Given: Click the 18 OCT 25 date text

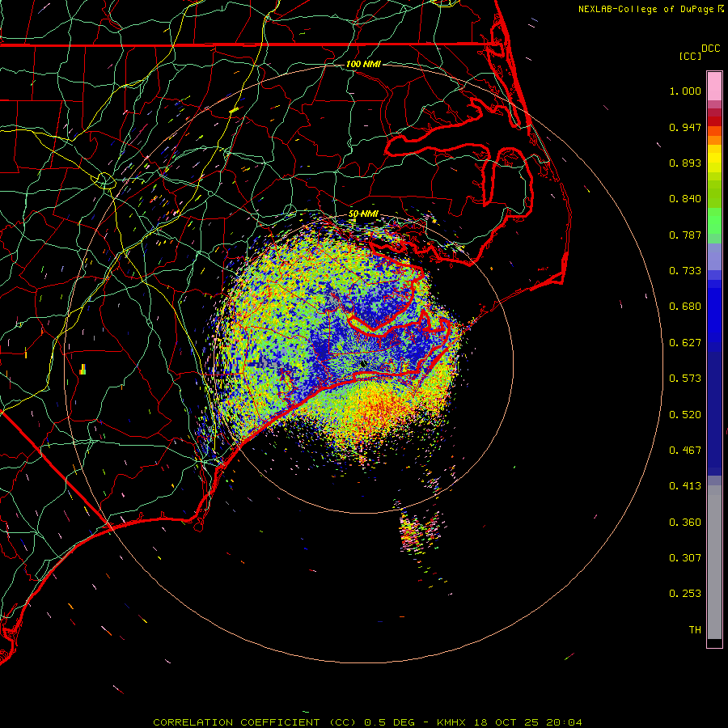Looking at the screenshot, I should 506,722.
